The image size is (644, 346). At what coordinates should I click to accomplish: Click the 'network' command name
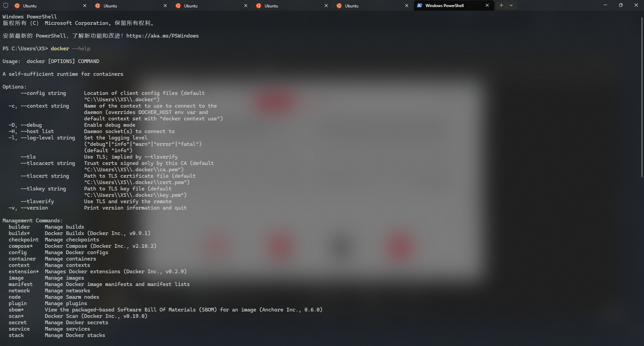tap(19, 290)
